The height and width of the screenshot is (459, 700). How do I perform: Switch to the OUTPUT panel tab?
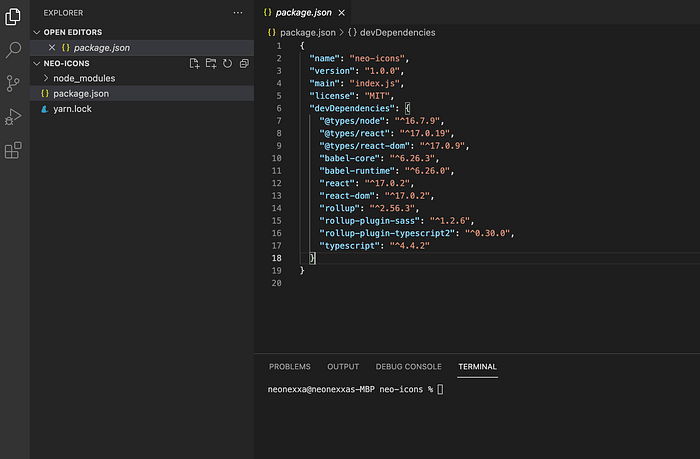343,367
